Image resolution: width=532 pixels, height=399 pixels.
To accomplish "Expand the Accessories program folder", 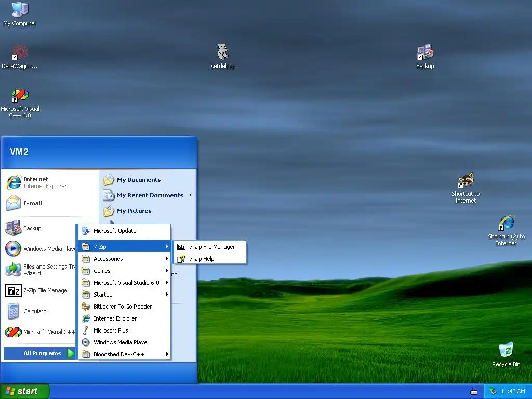I will pos(125,259).
